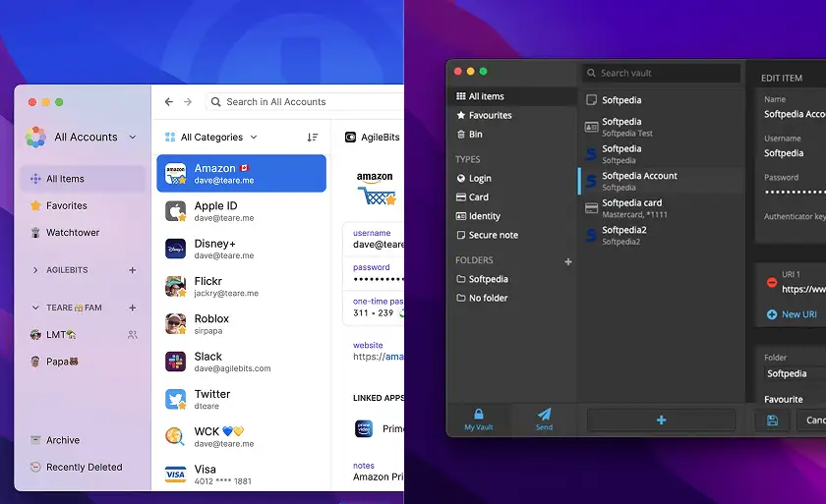This screenshot has height=504, width=826.
Task: Click the red remove URI 1 icon
Action: click(x=772, y=282)
